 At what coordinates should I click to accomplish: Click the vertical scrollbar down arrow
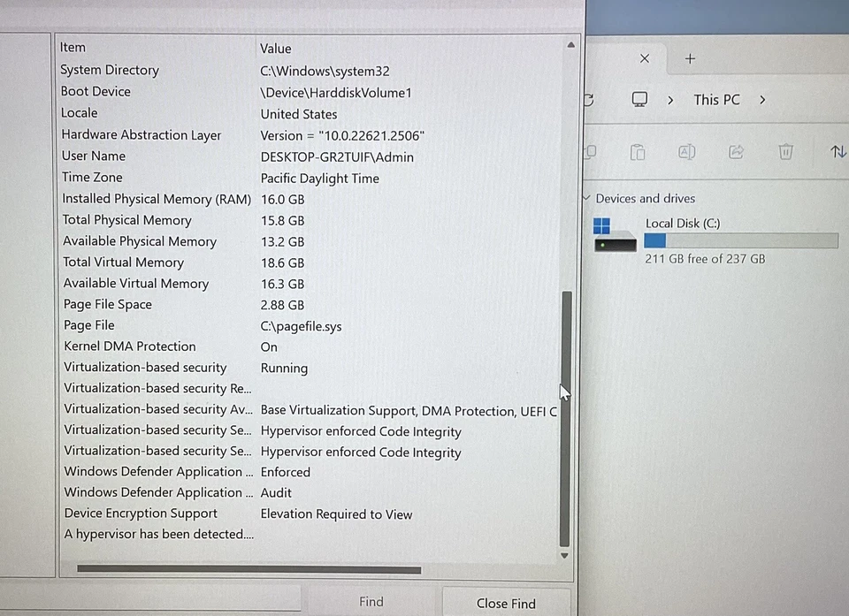[565, 555]
